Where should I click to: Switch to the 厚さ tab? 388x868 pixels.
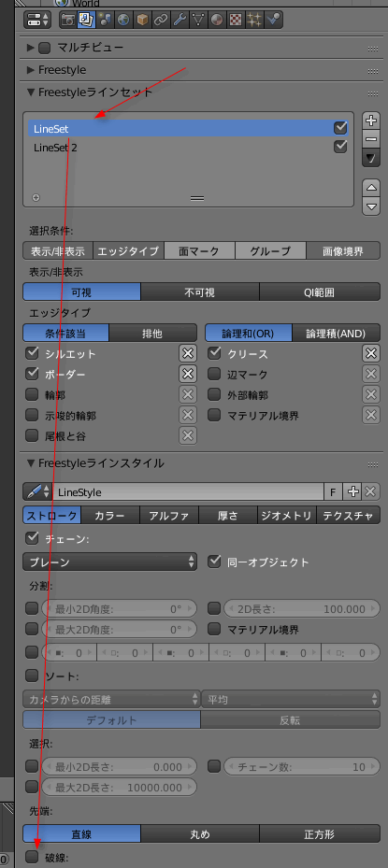(228, 516)
